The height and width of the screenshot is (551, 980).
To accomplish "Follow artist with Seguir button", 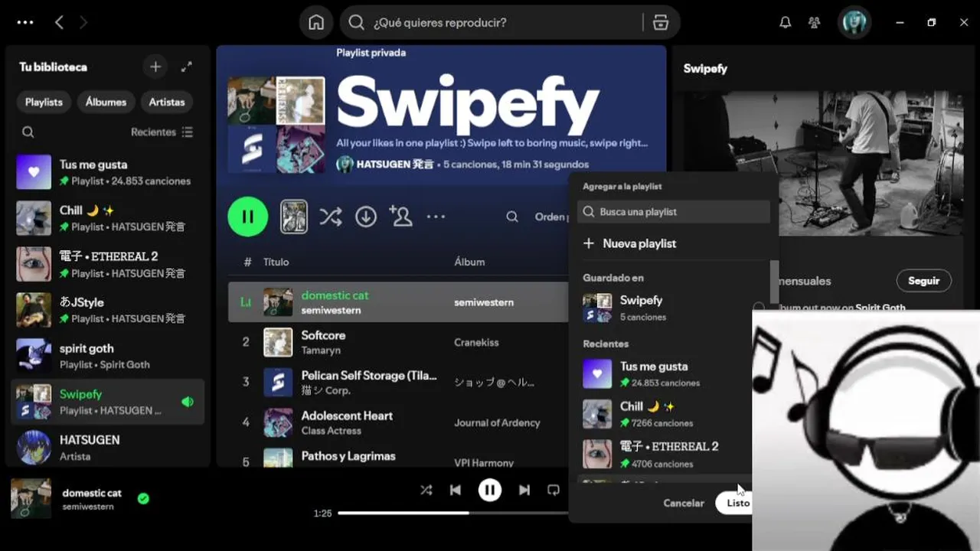I will click(x=923, y=281).
